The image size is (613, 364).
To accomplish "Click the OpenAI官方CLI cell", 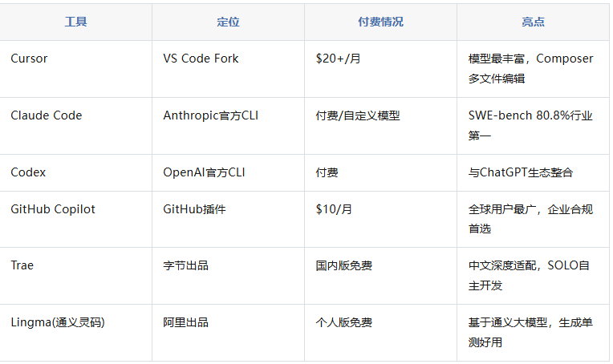I will click(229, 172).
